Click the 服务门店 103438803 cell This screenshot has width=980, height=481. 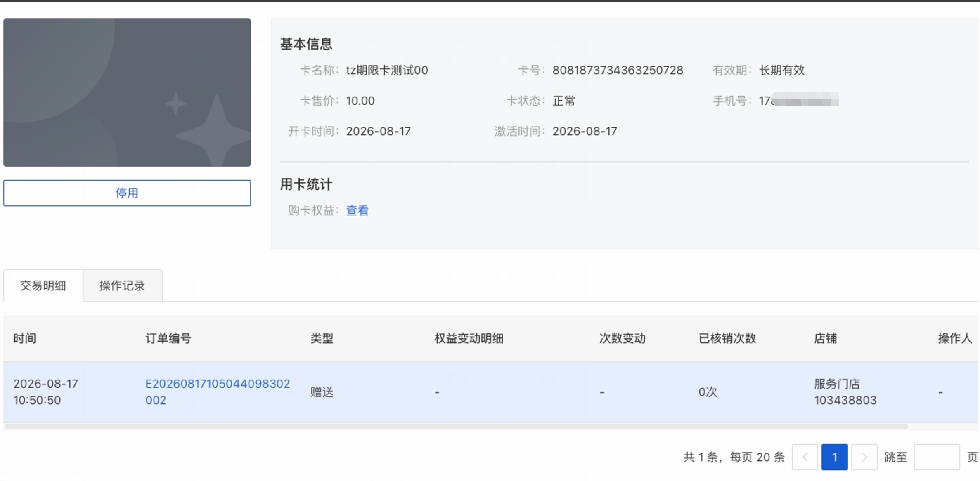click(845, 392)
